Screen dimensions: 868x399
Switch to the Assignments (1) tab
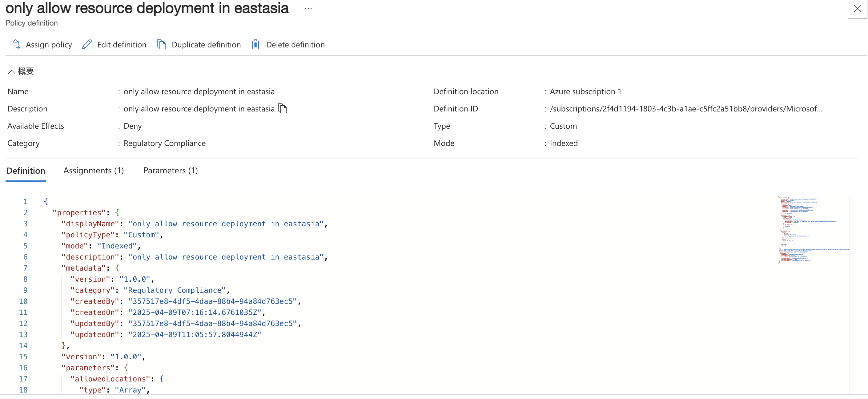(93, 171)
